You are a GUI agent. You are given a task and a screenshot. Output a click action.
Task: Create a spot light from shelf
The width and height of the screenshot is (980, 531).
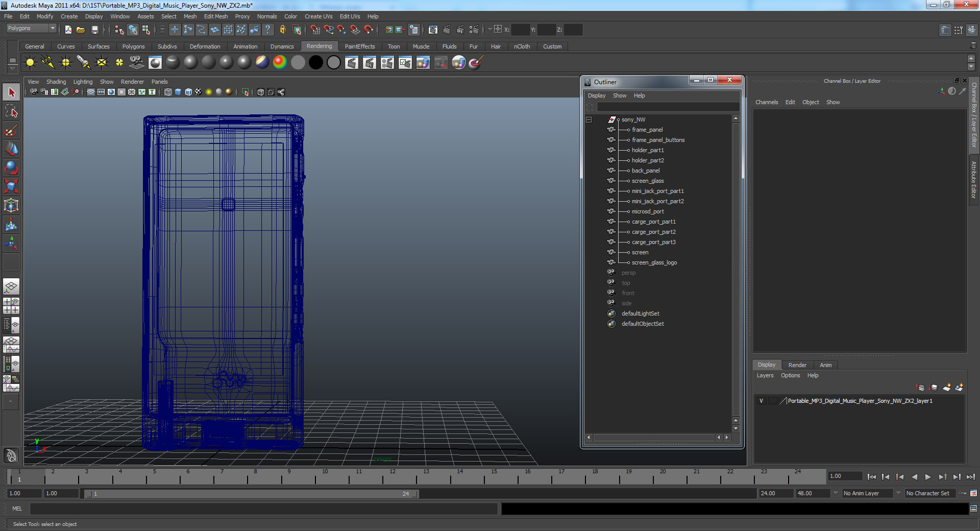tap(84, 62)
